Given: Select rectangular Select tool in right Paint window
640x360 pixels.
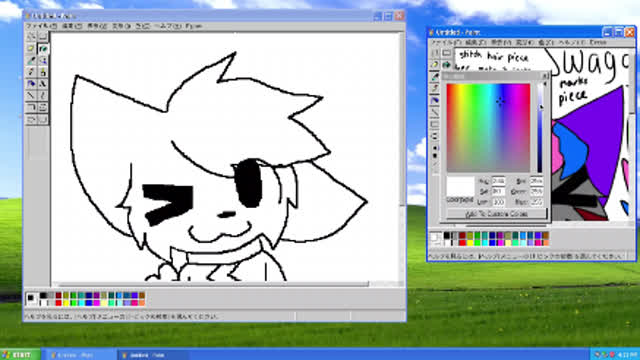Looking at the screenshot, I should pos(447,53).
